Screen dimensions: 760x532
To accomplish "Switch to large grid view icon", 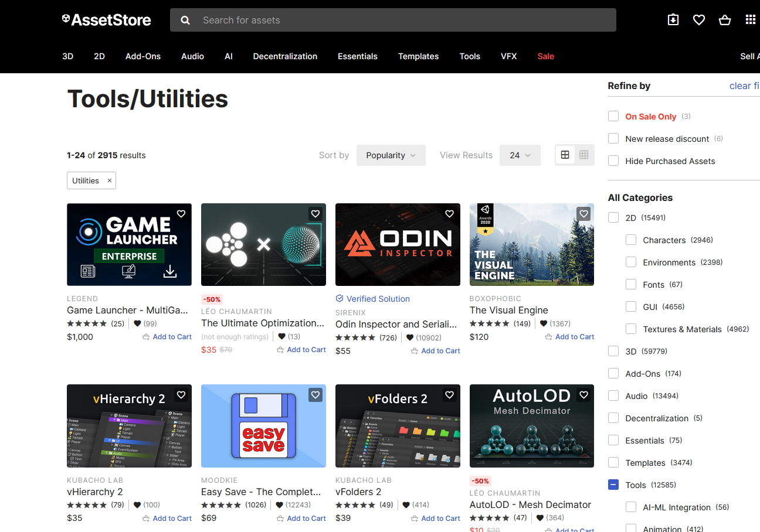I will (565, 155).
